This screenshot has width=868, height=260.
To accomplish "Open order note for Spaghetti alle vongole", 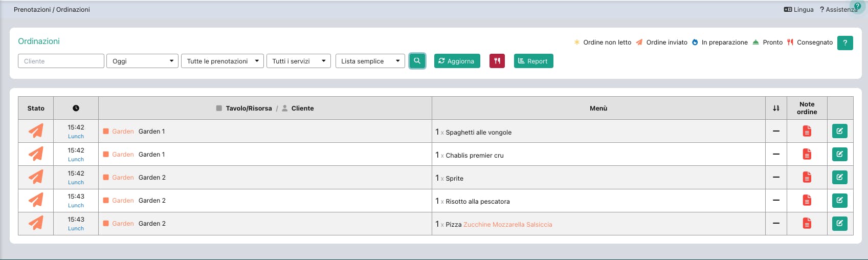I will tap(807, 132).
